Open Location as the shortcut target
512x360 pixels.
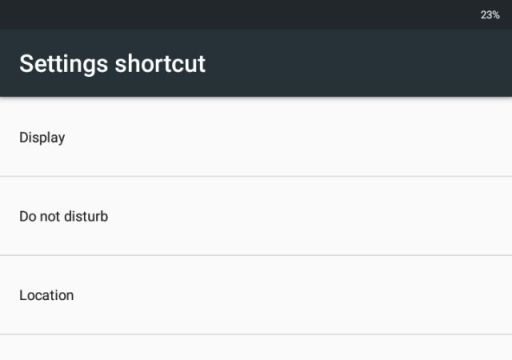pos(256,295)
